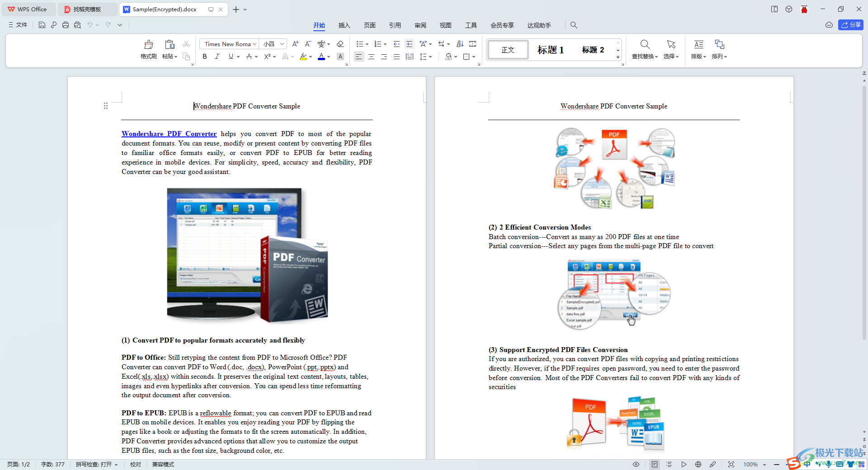The image size is (868, 470).
Task: Switch to outline view in status bar
Action: pos(669,465)
